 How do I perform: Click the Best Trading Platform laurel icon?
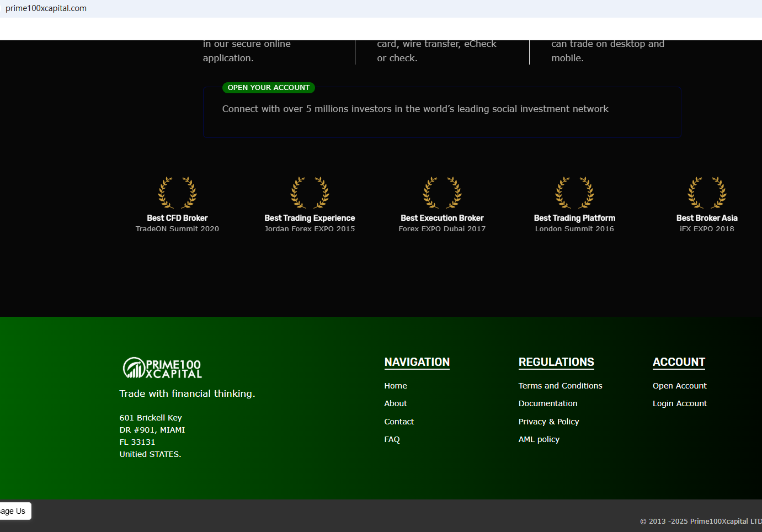click(574, 193)
